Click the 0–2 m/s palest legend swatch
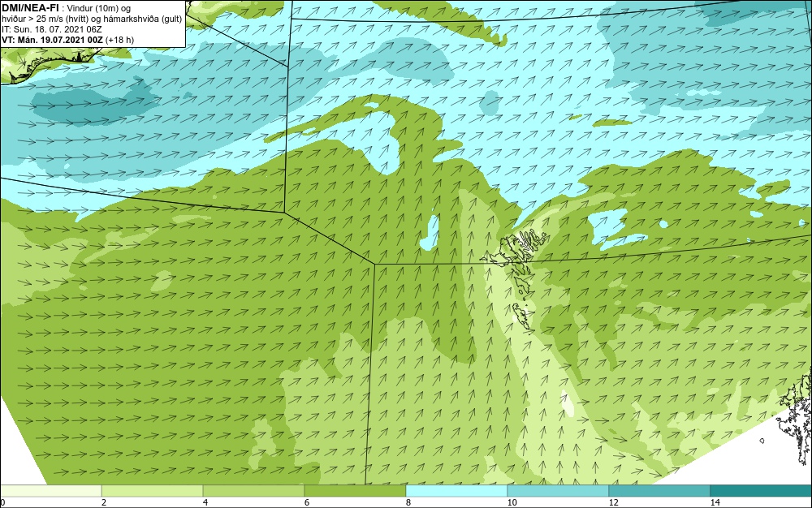812x508 pixels. [x=50, y=491]
